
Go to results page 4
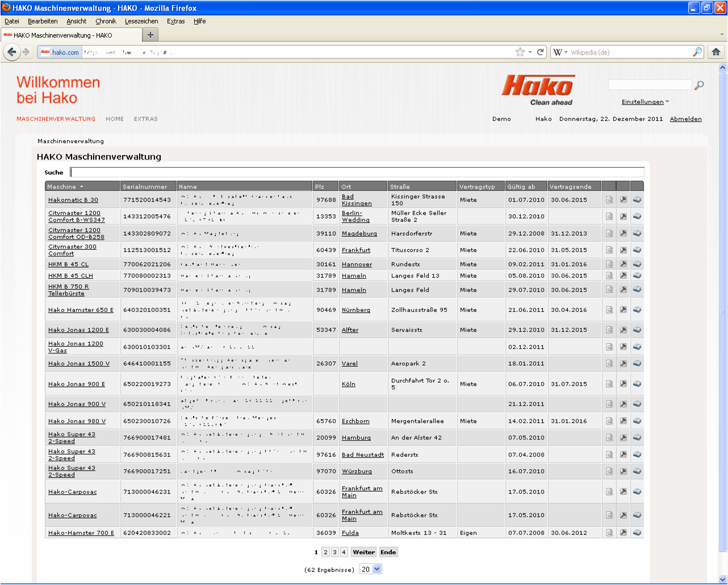click(344, 552)
